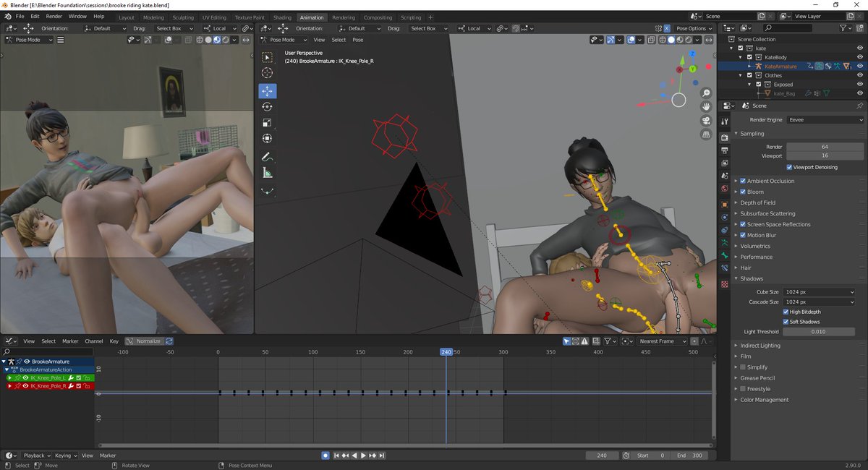
Task: Open the Playback popover in timeline
Action: pos(36,456)
